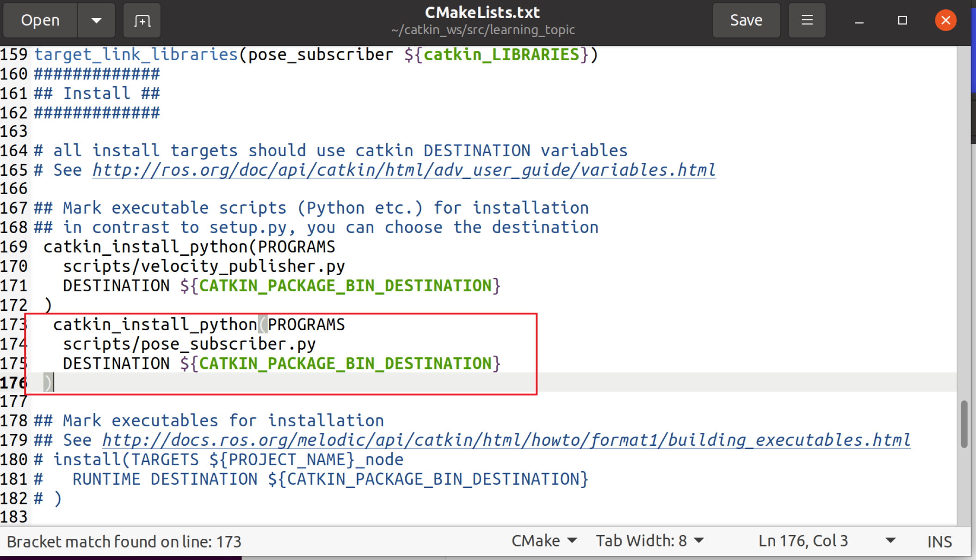Open the ros.org catkin variables link
Viewport: 976px width, 560px height.
point(404,170)
